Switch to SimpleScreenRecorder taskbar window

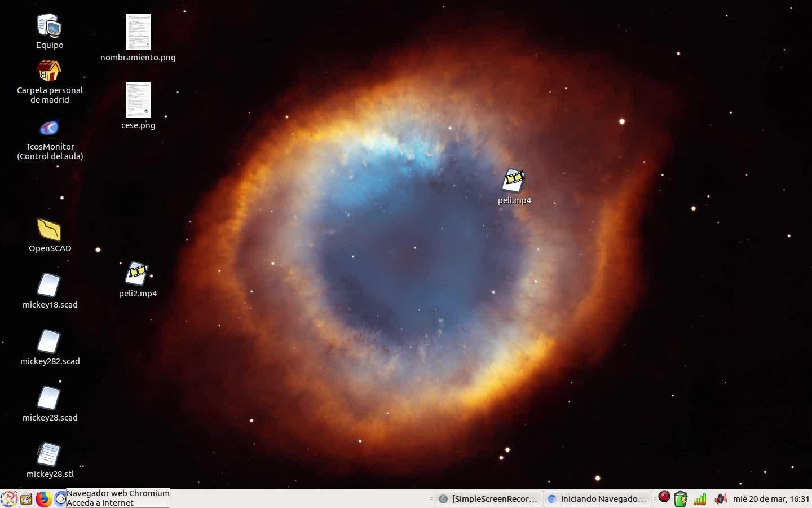coord(489,499)
